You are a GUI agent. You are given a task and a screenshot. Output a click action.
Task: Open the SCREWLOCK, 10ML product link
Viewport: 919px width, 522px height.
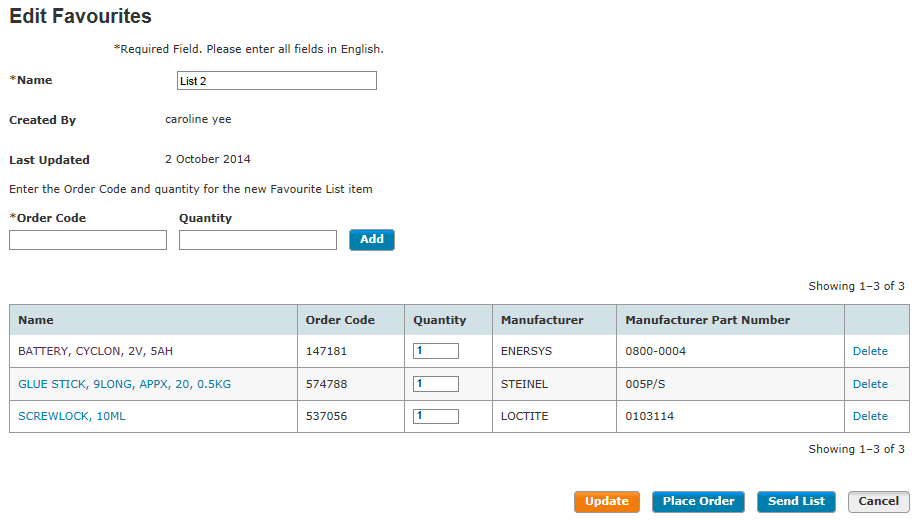[72, 416]
